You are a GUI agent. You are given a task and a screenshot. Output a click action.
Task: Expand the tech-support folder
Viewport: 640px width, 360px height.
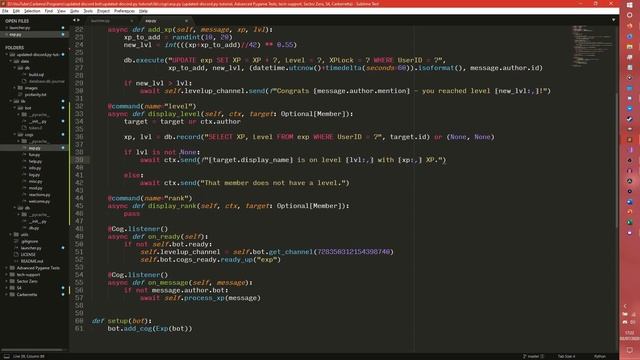click(7, 274)
